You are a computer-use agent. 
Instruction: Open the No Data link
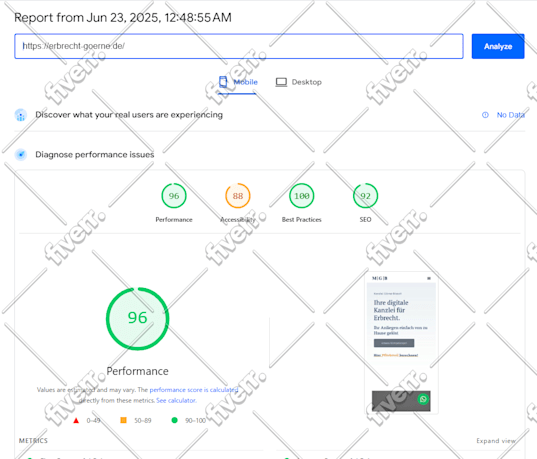pos(510,115)
